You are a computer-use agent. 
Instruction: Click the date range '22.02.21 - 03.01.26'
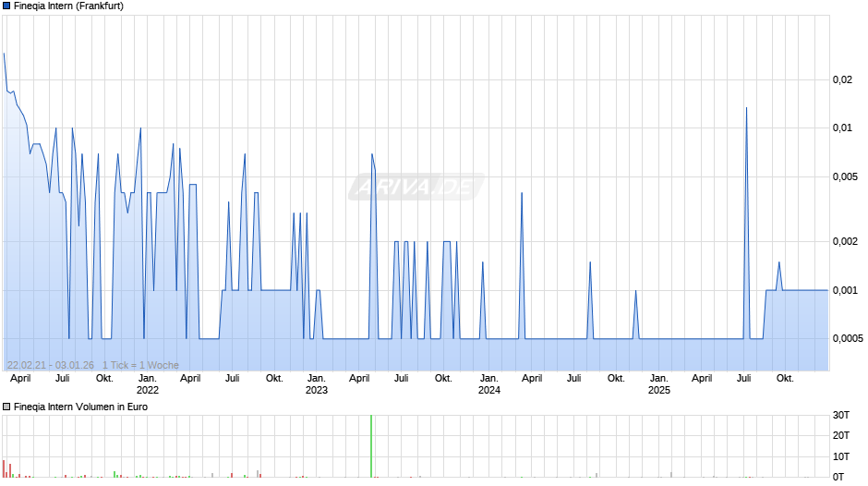[x=51, y=365]
